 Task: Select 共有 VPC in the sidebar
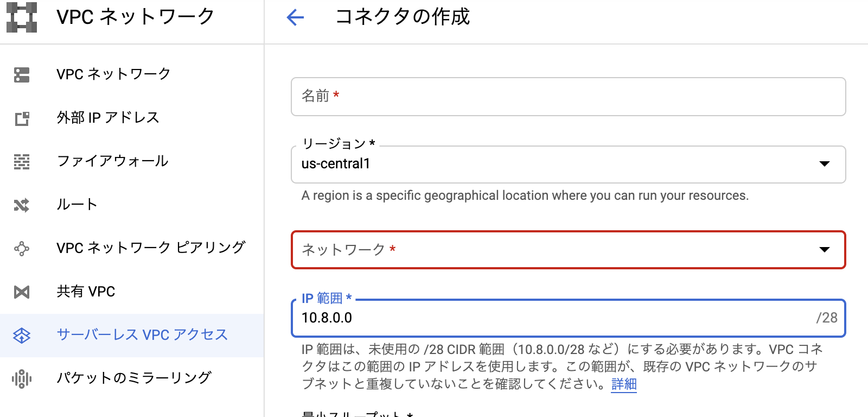coord(86,292)
